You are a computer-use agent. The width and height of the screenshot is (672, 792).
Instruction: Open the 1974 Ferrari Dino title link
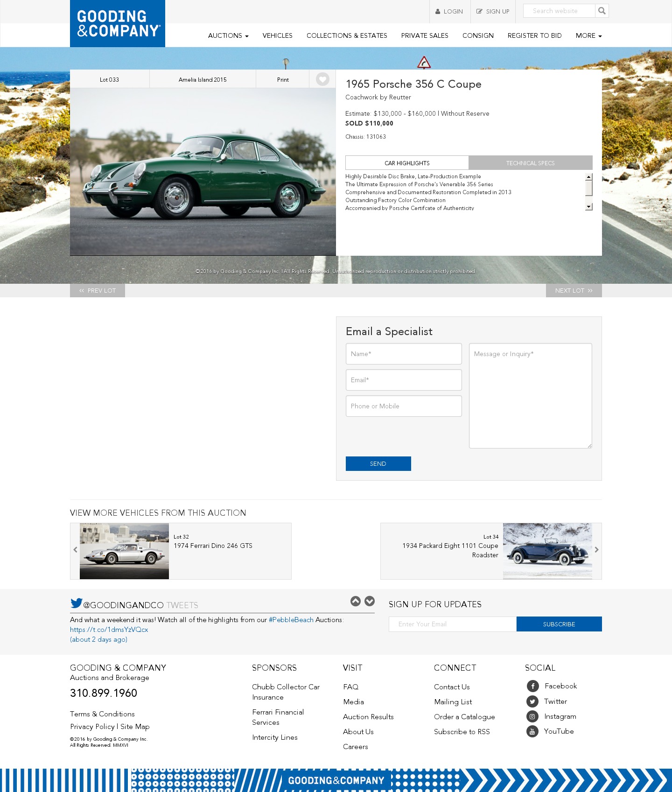213,546
